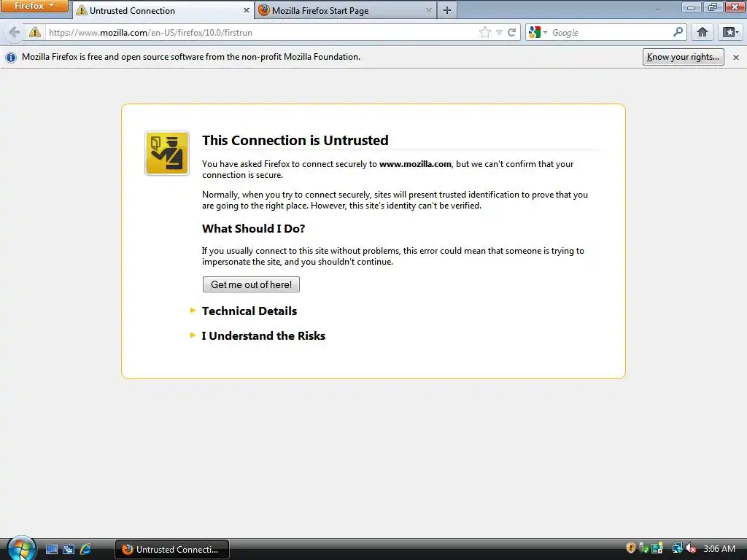Image resolution: width=747 pixels, height=560 pixels.
Task: Open the Google search engine selector
Action: click(x=538, y=32)
